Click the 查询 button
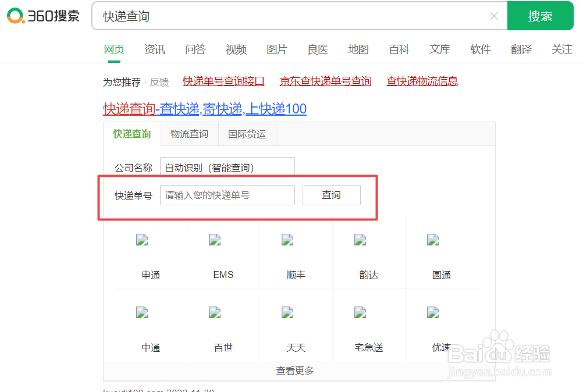The height and width of the screenshot is (392, 583). pyautogui.click(x=331, y=195)
